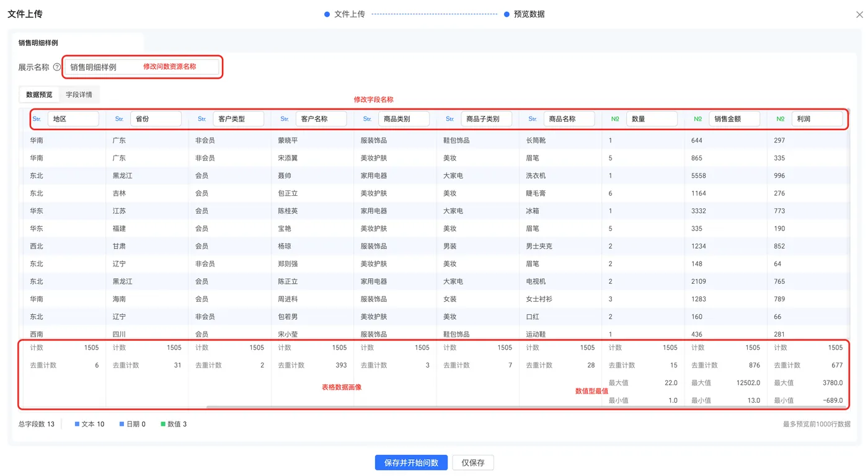Click the province cell 吉林
The width and height of the screenshot is (868, 476).
click(119, 193)
